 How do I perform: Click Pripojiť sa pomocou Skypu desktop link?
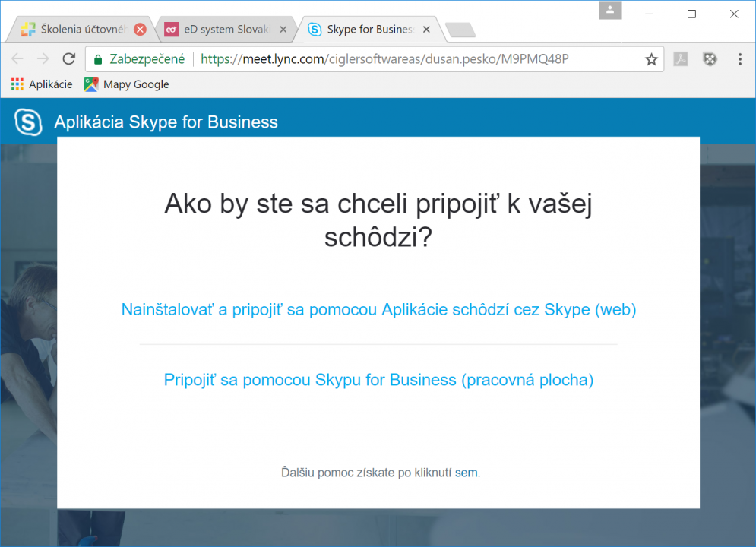[378, 380]
